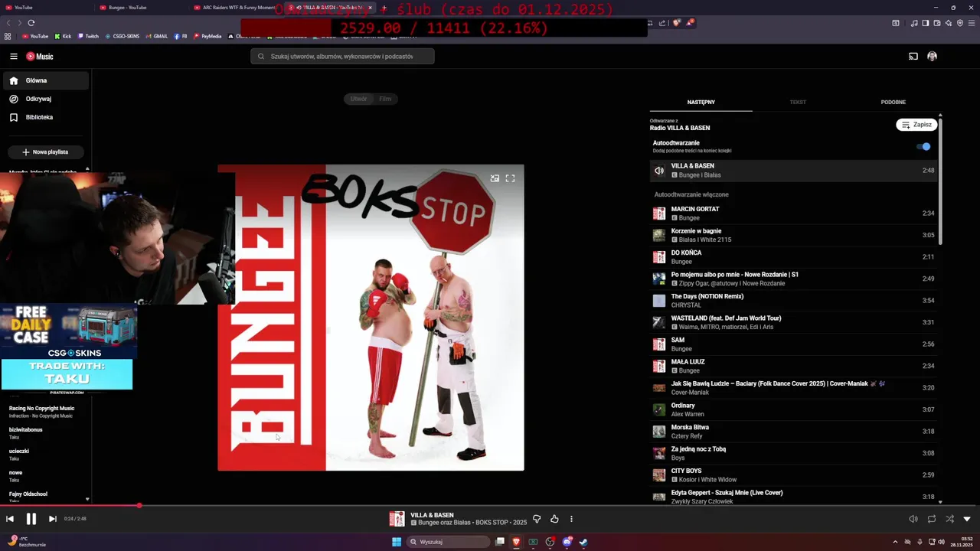This screenshot has height=551, width=980.
Task: Close the VILLA & BASEN browser tab
Action: click(x=370, y=8)
